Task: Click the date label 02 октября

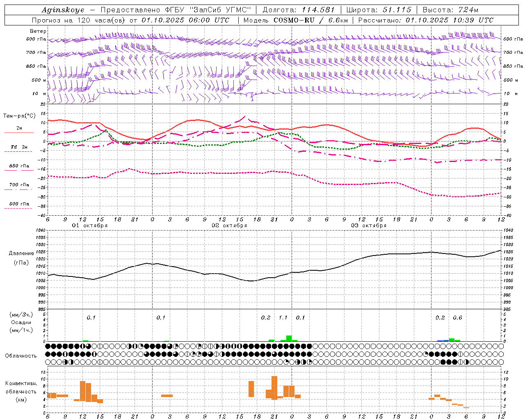Action: click(x=229, y=226)
